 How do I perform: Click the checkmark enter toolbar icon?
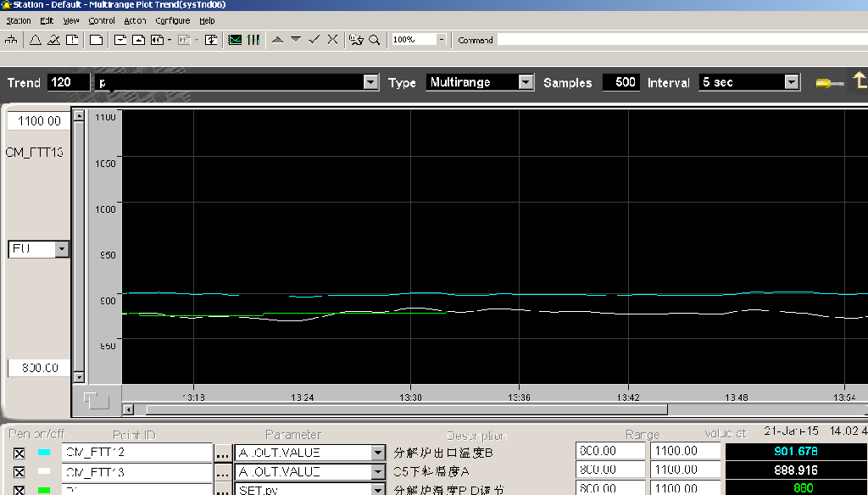click(314, 40)
